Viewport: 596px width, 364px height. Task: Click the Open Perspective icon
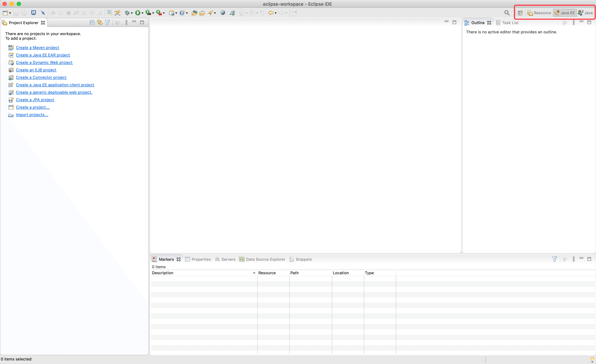[521, 13]
